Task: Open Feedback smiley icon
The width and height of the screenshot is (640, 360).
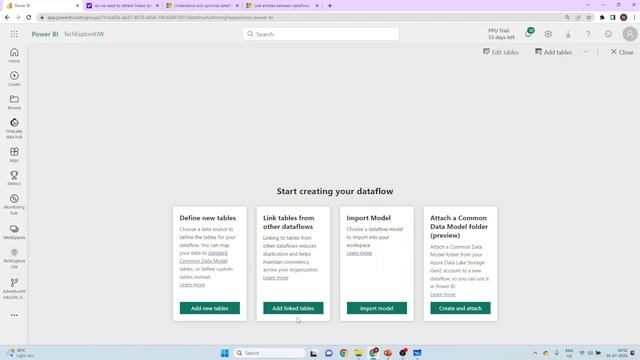Action: coord(608,34)
